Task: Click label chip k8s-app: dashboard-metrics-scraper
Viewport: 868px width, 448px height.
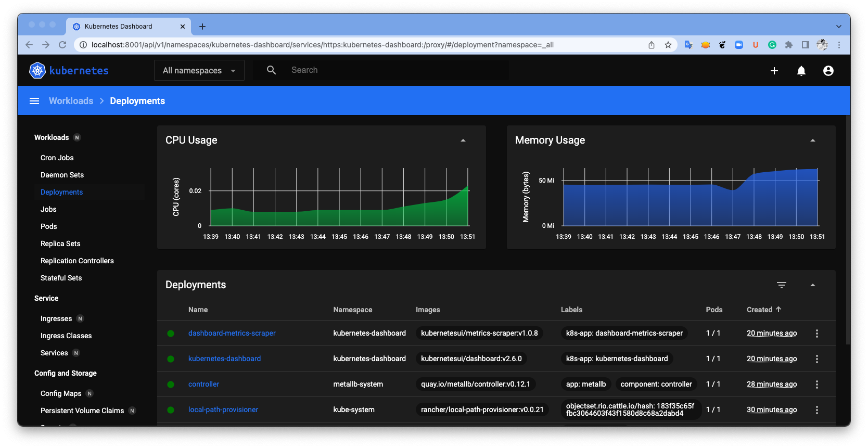Action: click(x=624, y=333)
